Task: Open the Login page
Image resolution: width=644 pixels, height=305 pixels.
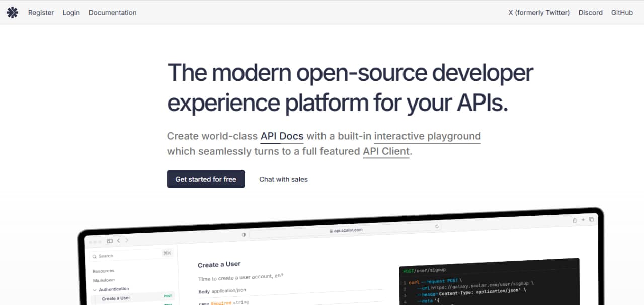Action: point(71,13)
